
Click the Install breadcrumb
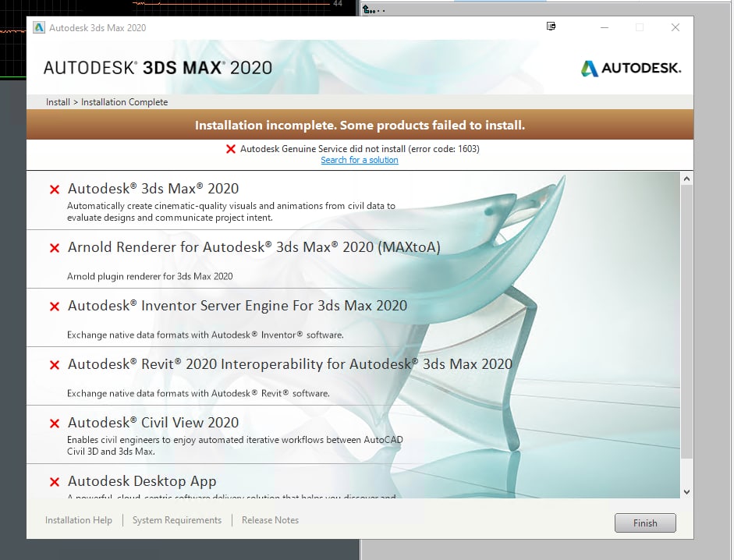[58, 102]
